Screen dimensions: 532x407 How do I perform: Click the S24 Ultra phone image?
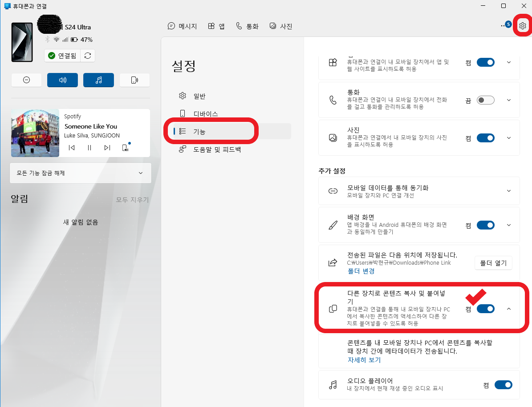pyautogui.click(x=22, y=42)
